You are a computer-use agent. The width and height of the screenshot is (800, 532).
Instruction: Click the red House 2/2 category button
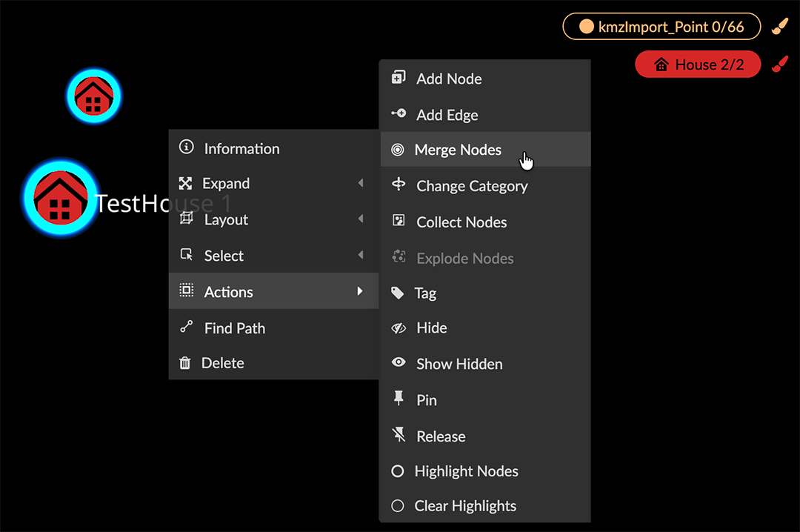698,64
